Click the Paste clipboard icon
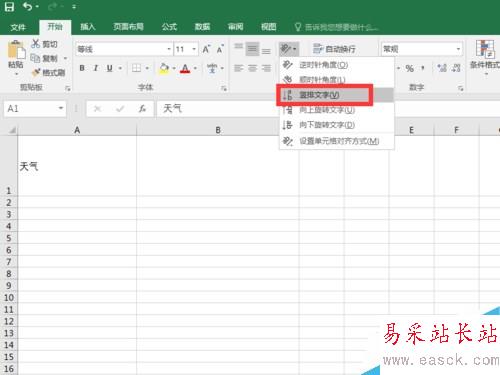Screen dimensions: 500x375 (x=16, y=50)
